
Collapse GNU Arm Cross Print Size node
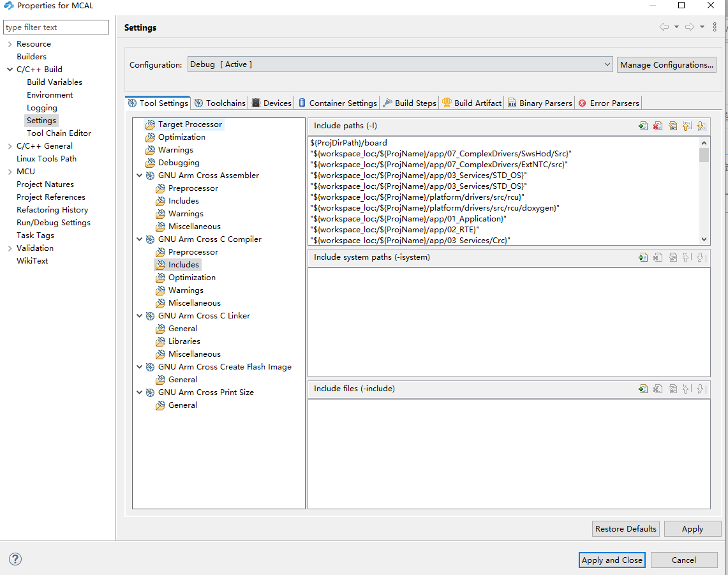click(139, 392)
